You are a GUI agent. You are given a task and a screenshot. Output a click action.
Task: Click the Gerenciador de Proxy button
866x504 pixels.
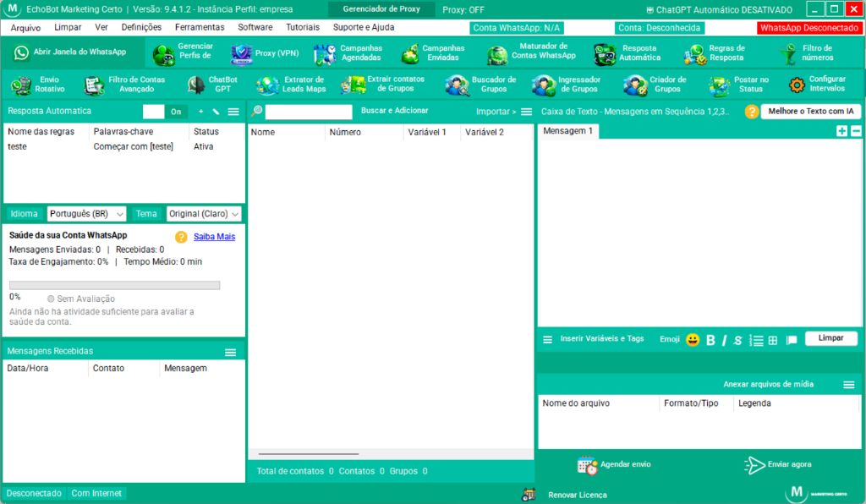[381, 9]
